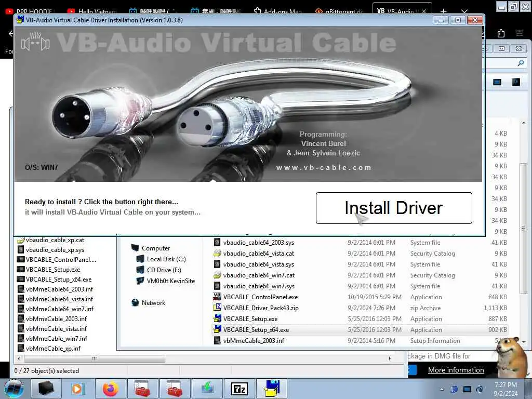Select Local Disk (C:) in navigation tree

pyautogui.click(x=166, y=259)
